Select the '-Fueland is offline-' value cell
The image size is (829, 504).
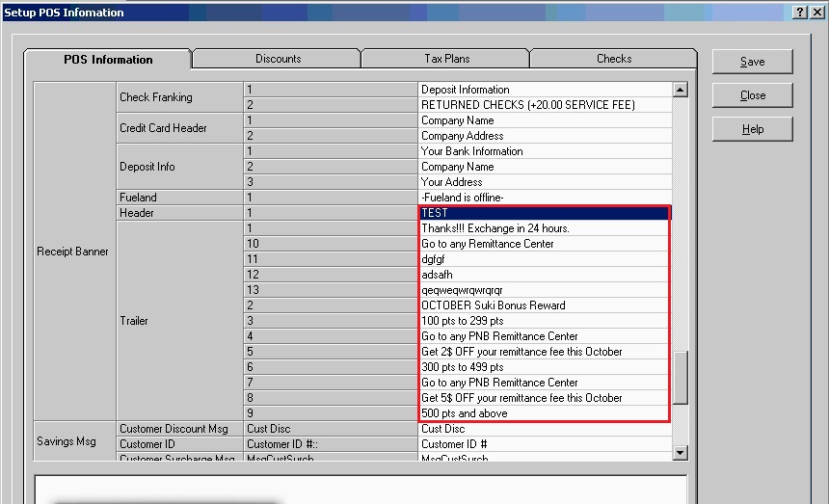544,198
